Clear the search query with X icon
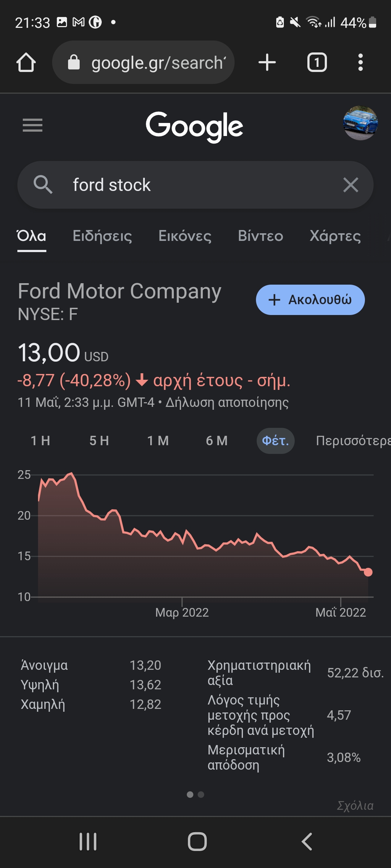This screenshot has height=868, width=391. (350, 185)
